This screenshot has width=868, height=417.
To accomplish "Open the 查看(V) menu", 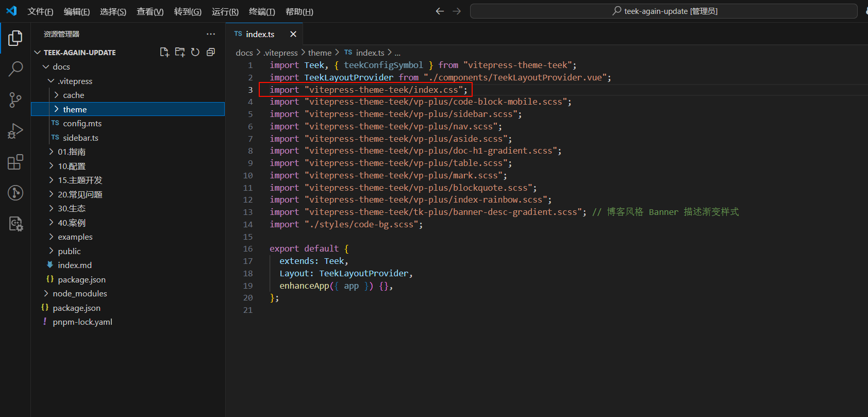I will point(150,11).
